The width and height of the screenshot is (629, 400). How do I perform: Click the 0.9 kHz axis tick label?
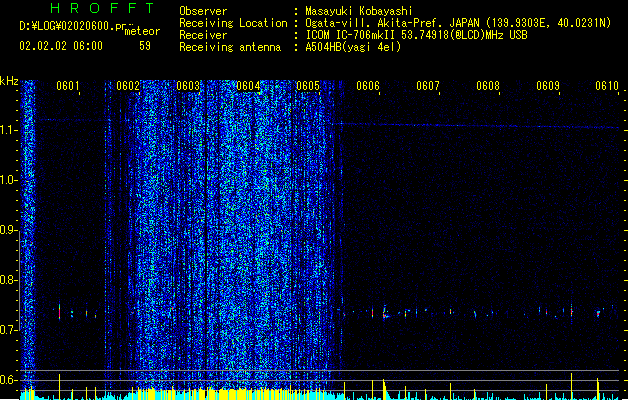pyautogui.click(x=9, y=230)
